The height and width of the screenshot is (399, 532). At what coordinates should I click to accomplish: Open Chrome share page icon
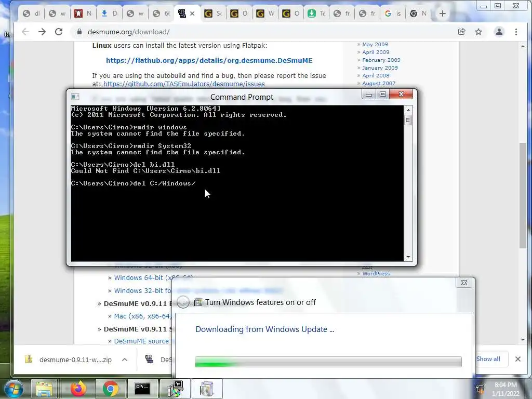pos(461,32)
